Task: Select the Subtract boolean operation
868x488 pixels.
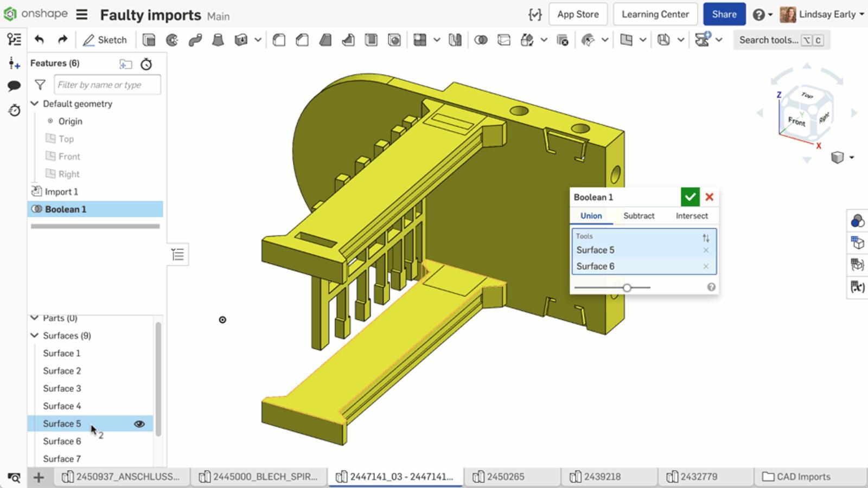Action: pyautogui.click(x=639, y=216)
